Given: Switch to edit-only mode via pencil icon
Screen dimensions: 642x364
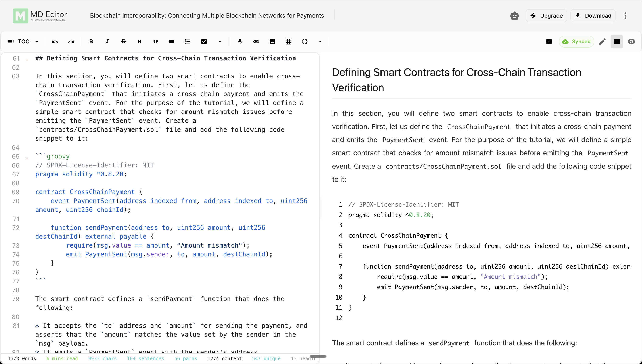Looking at the screenshot, I should pyautogui.click(x=603, y=42).
